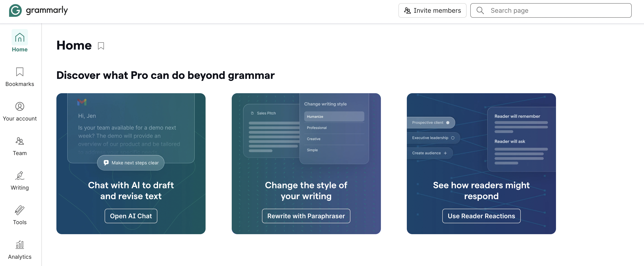This screenshot has width=644, height=266.
Task: Click Rewrite with Paraphraser button
Action: coord(306,216)
